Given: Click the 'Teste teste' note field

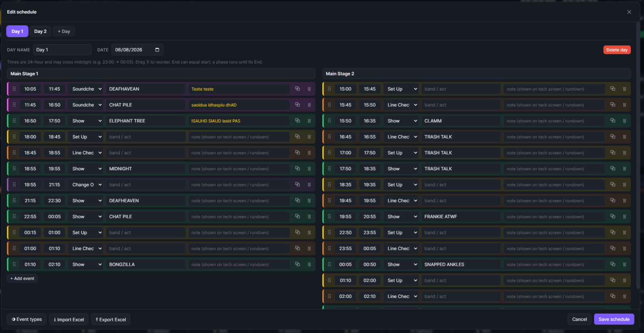Looking at the screenshot, I should [x=239, y=89].
